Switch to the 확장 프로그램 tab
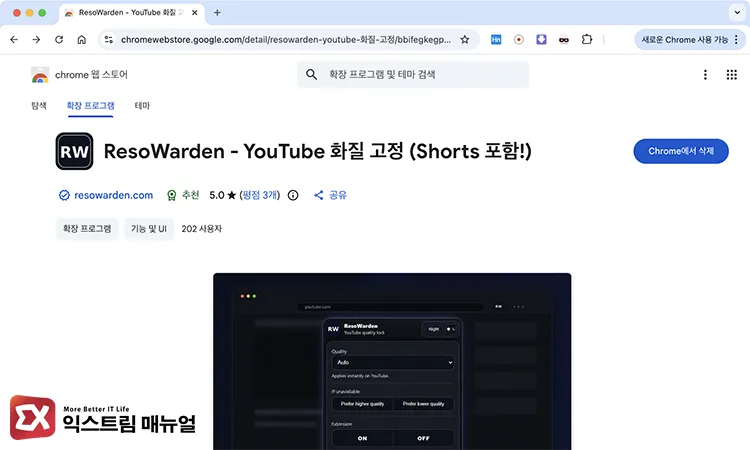This screenshot has width=750, height=450. 90,106
